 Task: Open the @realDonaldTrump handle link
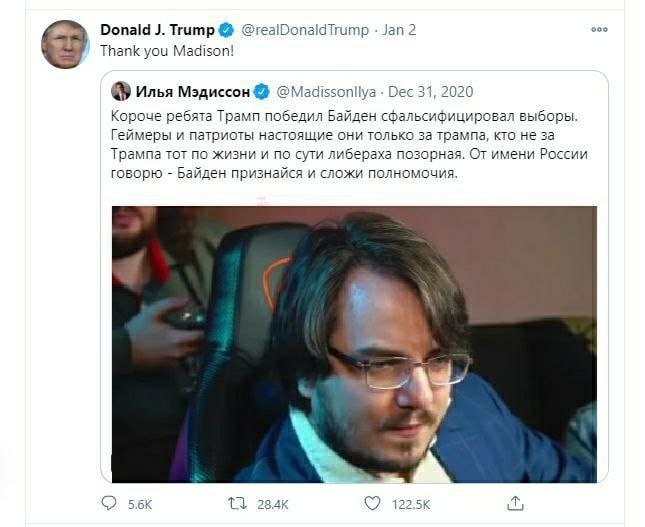coord(305,30)
